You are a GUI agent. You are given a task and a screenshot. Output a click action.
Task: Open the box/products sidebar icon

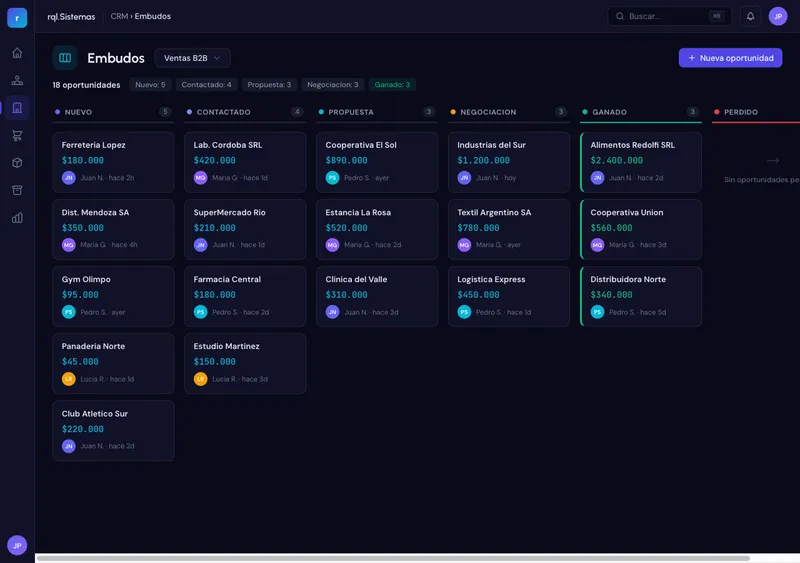(17, 163)
